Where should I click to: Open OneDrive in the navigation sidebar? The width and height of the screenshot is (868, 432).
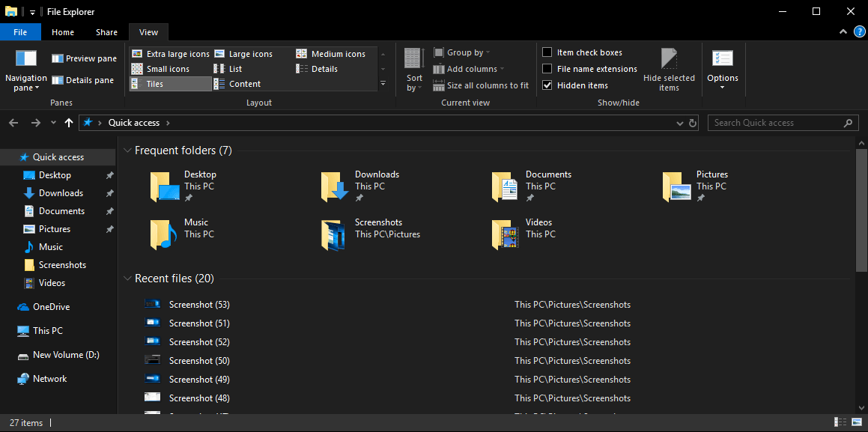click(x=51, y=307)
